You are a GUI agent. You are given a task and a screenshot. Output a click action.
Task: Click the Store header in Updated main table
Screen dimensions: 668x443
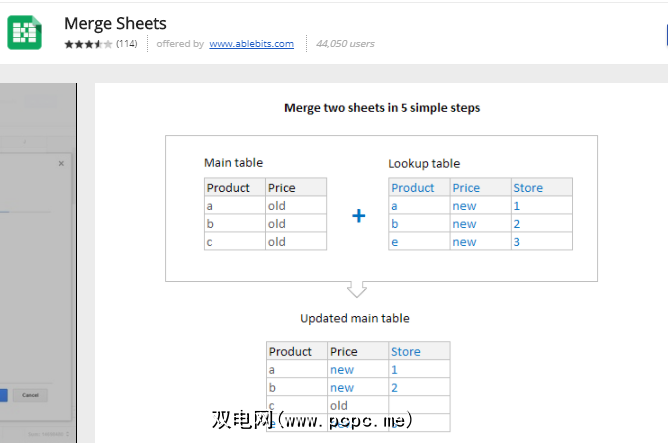(x=405, y=352)
